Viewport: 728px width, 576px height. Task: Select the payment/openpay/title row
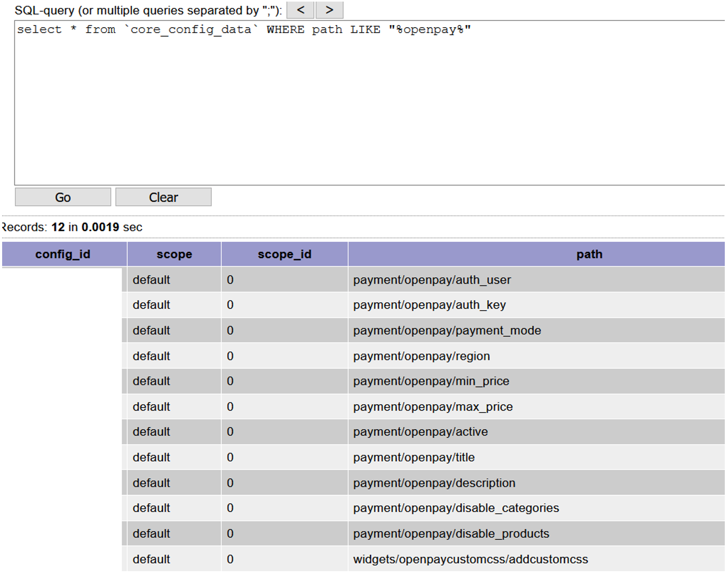point(414,457)
